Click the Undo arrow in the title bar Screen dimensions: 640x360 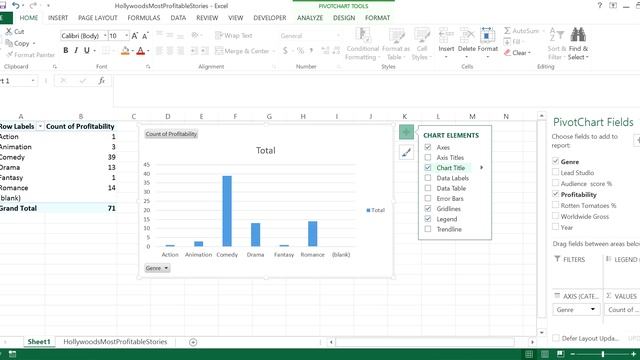coord(16,5)
